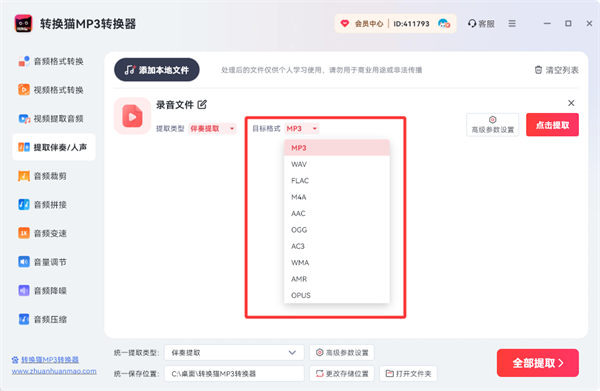Viewport: 600px width, 391px height.
Task: Maximize the application window
Action: (568, 24)
